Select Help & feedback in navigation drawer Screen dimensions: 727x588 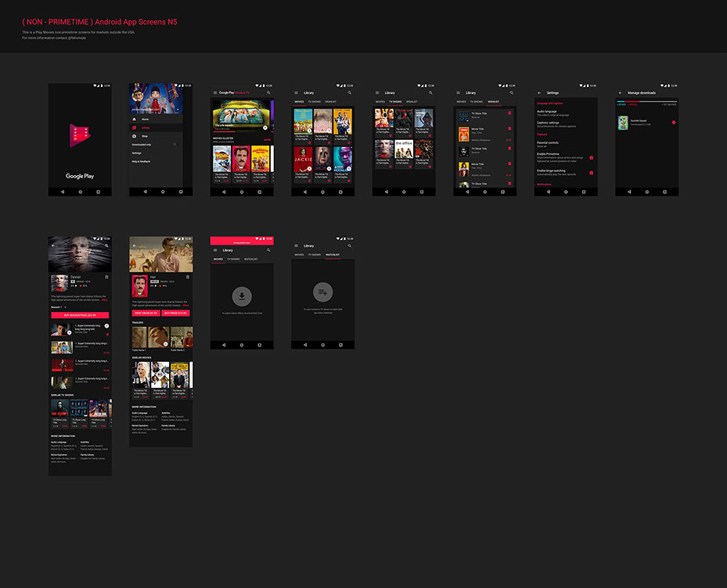(141, 161)
